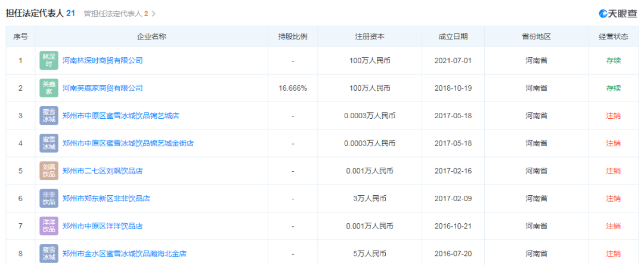Switch to 担任法定代表人 21 tab
Viewport: 644px width, 265px height.
pos(40,13)
